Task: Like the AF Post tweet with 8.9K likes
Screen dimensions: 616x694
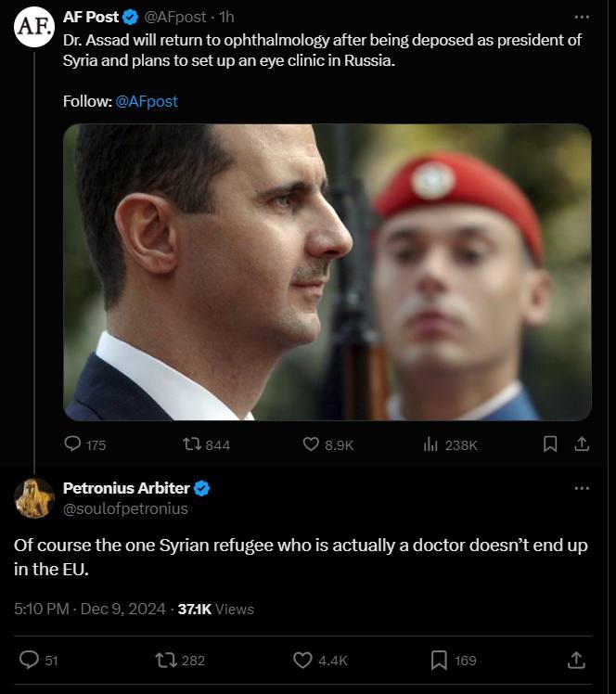Action: (x=311, y=443)
